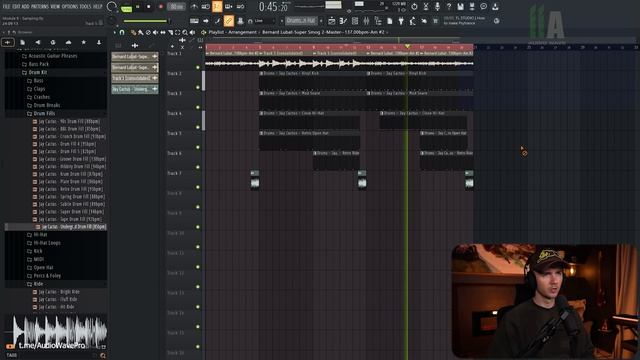Open the PATTERNS menu
Image resolution: width=640 pixels, height=360 pixels.
pyautogui.click(x=40, y=7)
